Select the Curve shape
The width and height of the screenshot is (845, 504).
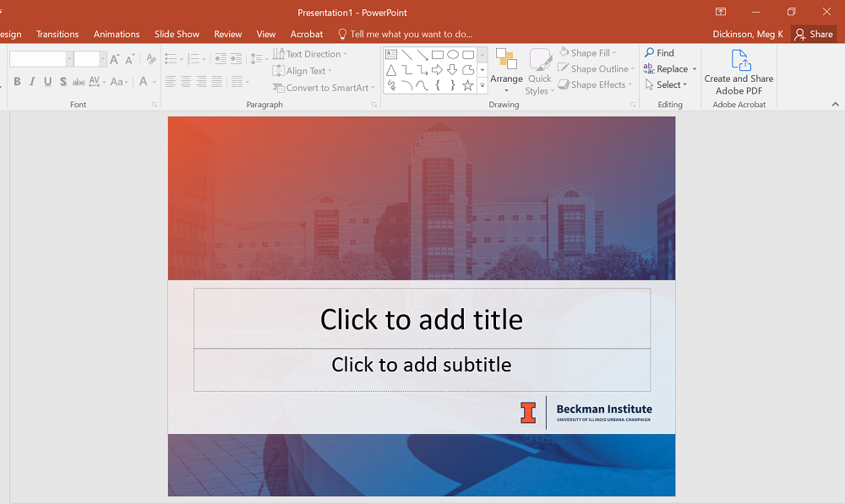422,85
